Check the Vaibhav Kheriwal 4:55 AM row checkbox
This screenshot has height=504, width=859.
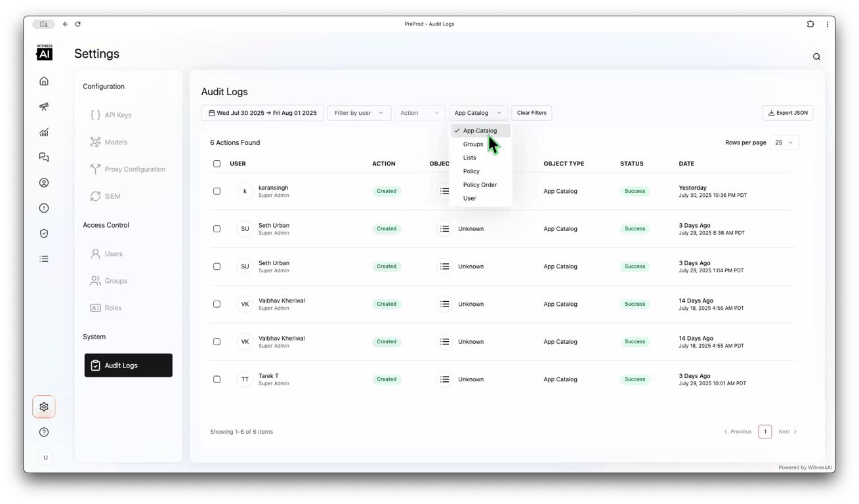click(x=217, y=342)
